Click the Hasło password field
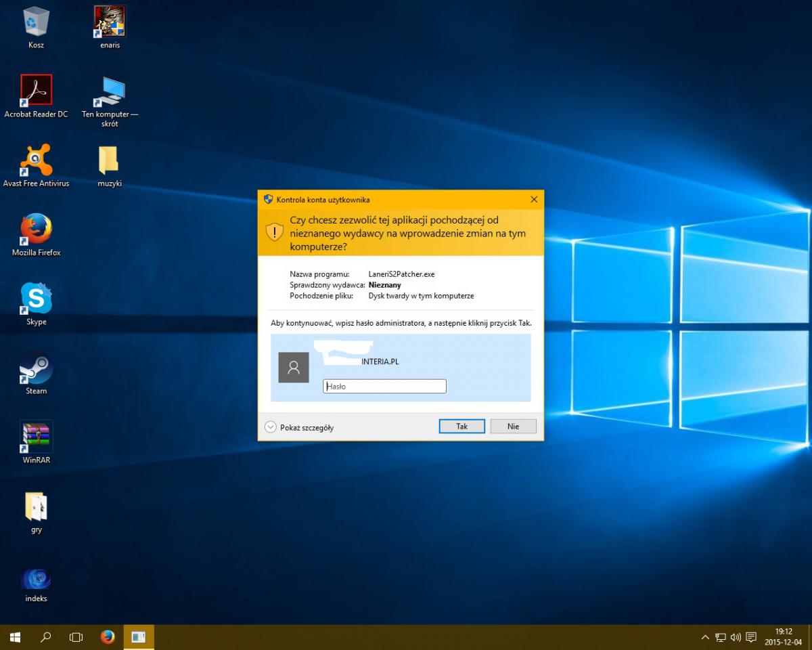Viewport: 812px width, 650px height. 384,386
